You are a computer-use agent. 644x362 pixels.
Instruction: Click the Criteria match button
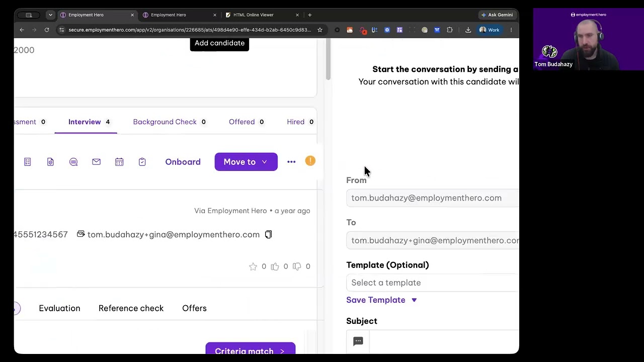pyautogui.click(x=251, y=349)
